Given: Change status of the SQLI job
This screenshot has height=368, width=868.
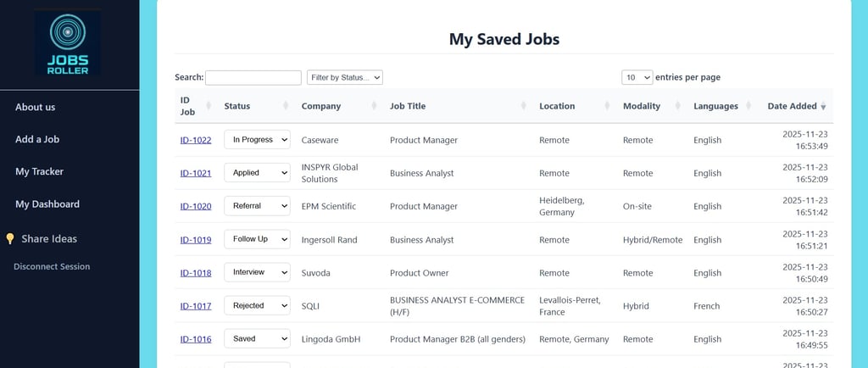Looking at the screenshot, I should pyautogui.click(x=257, y=306).
